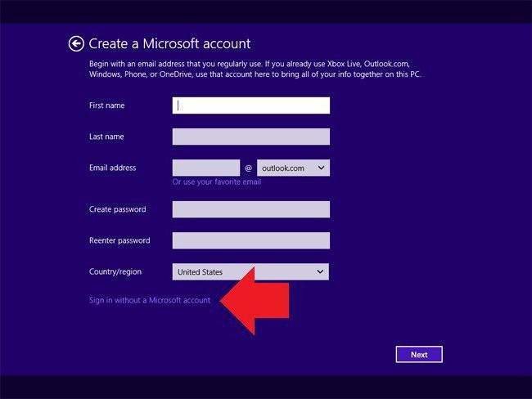This screenshot has height=399, width=532.
Task: Click the 'Email address' label
Action: (113, 168)
